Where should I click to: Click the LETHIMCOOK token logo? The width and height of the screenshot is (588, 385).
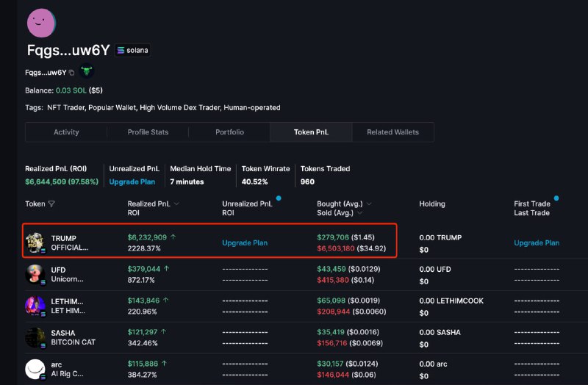[35, 306]
